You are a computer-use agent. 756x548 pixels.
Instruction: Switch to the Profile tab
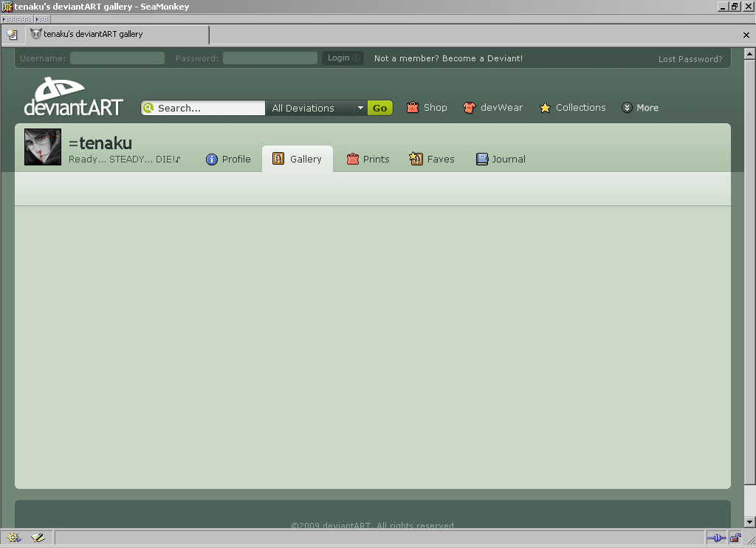pyautogui.click(x=229, y=160)
